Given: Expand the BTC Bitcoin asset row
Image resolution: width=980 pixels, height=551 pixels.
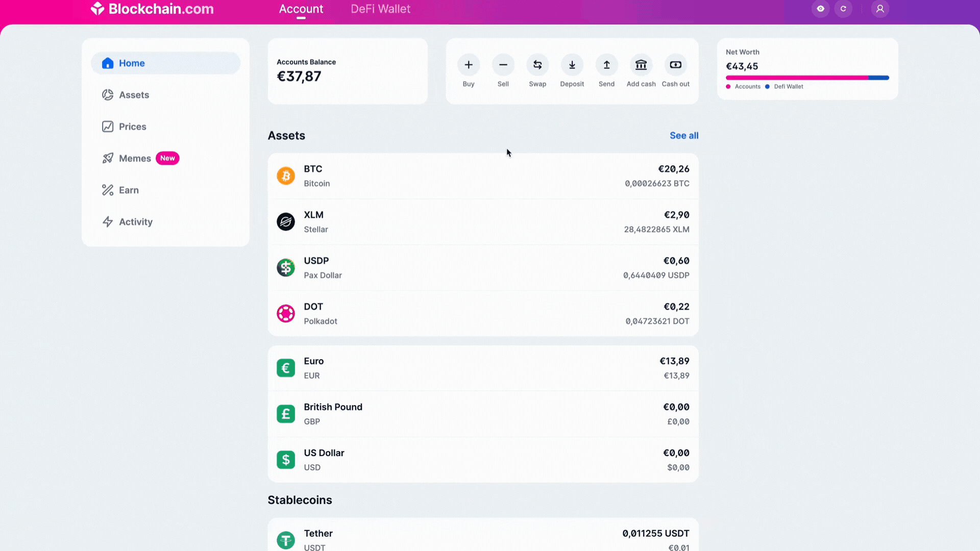Looking at the screenshot, I should point(483,176).
